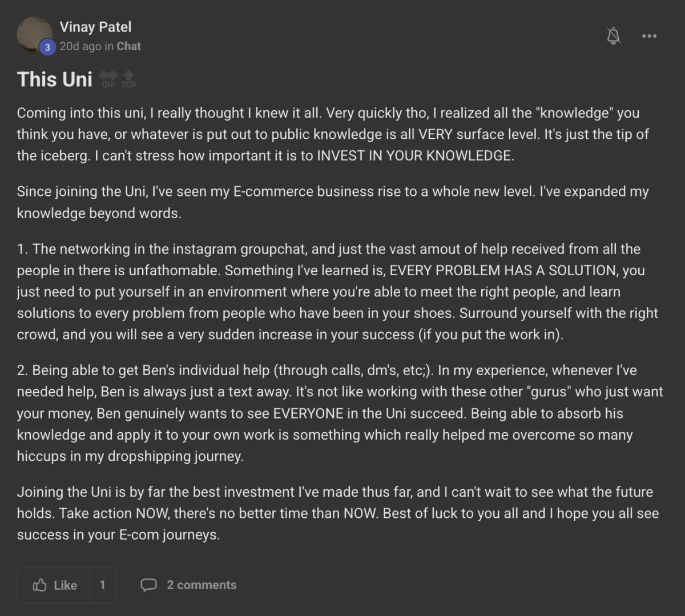Click the Like button label
This screenshot has height=616, width=685.
click(x=66, y=585)
